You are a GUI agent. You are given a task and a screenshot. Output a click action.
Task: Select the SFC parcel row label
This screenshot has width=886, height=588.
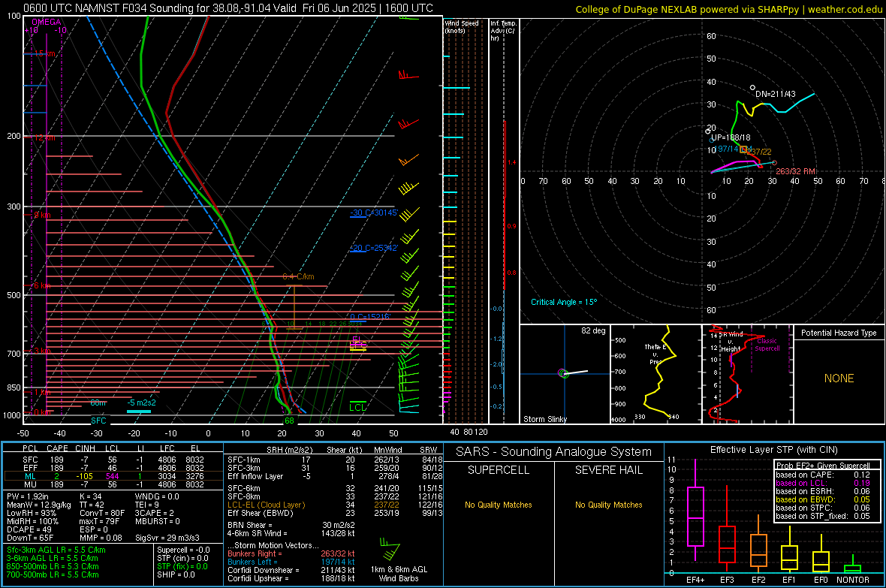tap(30, 460)
